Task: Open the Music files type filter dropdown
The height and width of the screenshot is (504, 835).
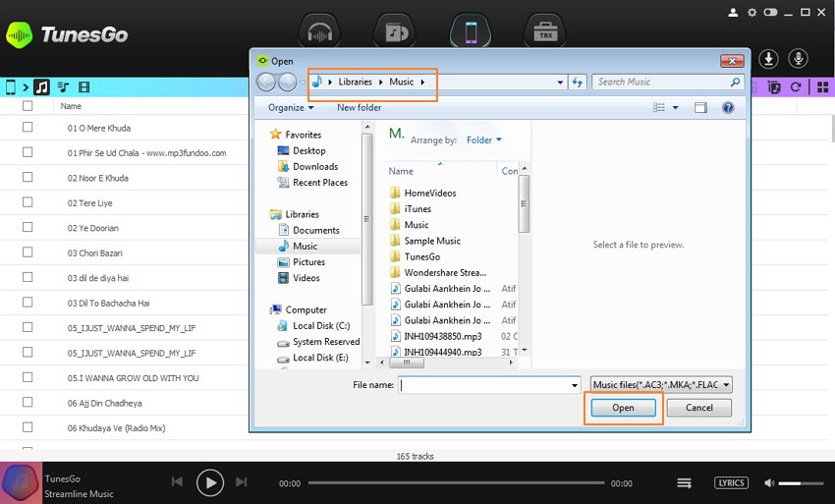Action: pyautogui.click(x=661, y=385)
